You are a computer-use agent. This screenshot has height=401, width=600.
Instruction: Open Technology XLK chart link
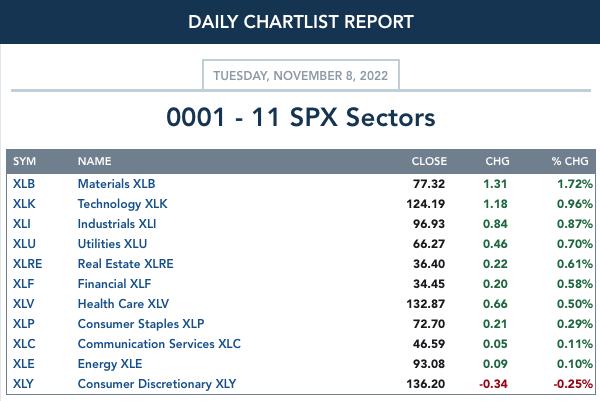pyautogui.click(x=122, y=204)
